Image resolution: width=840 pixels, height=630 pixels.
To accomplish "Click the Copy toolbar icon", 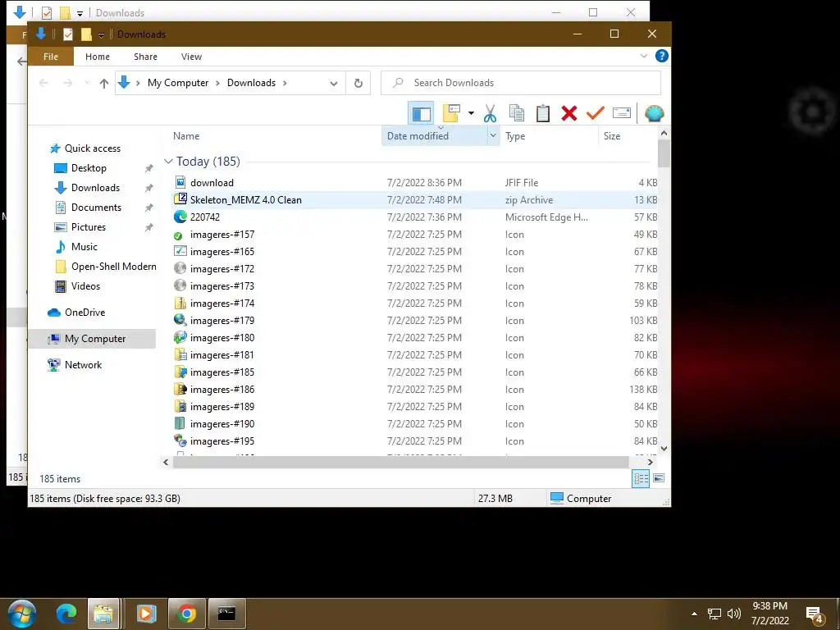I will 517,113.
